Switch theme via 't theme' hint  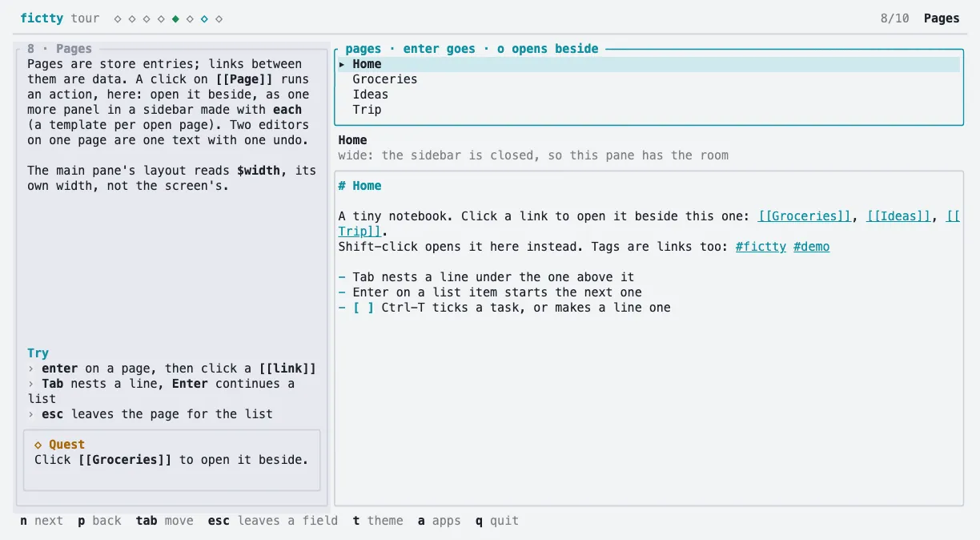point(378,521)
